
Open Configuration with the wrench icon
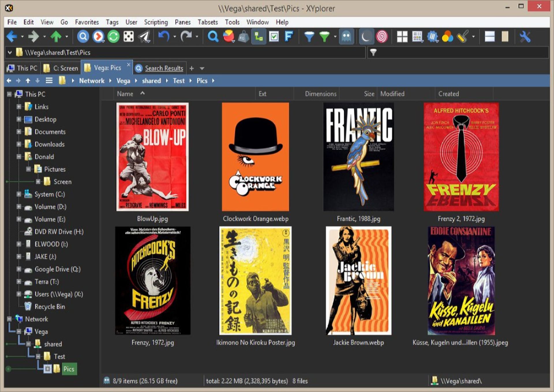click(525, 37)
